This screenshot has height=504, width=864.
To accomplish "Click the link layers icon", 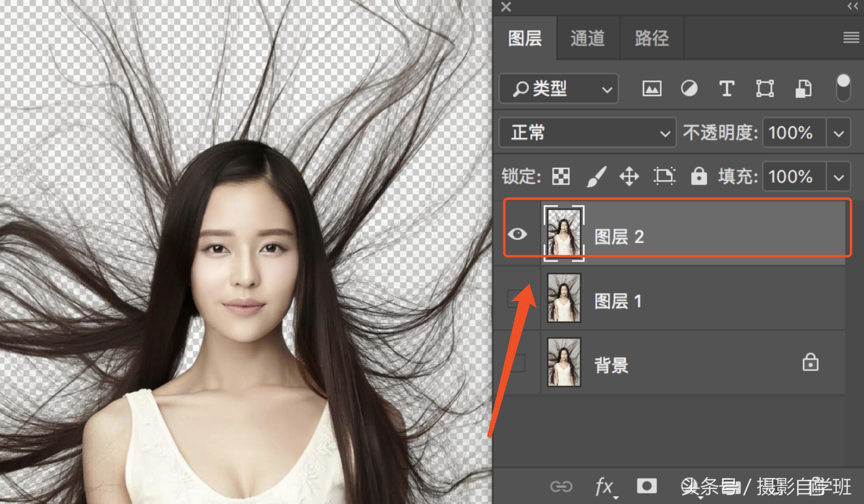I will [562, 487].
